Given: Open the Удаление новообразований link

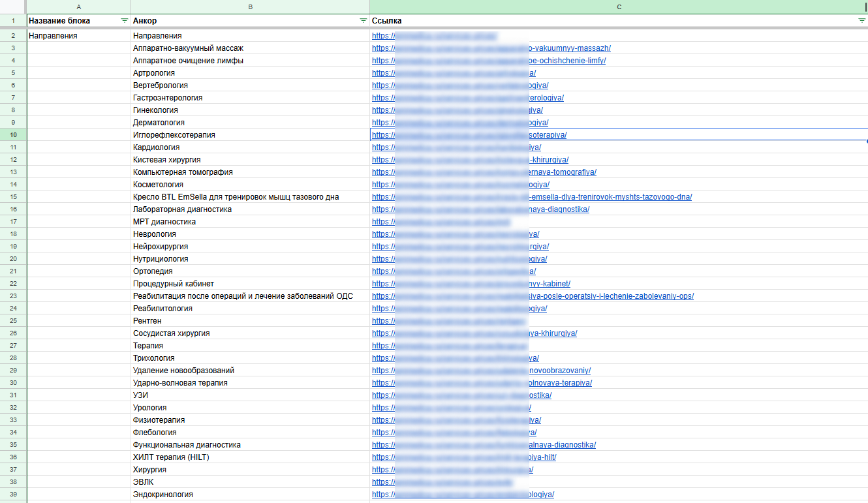Looking at the screenshot, I should tap(482, 371).
